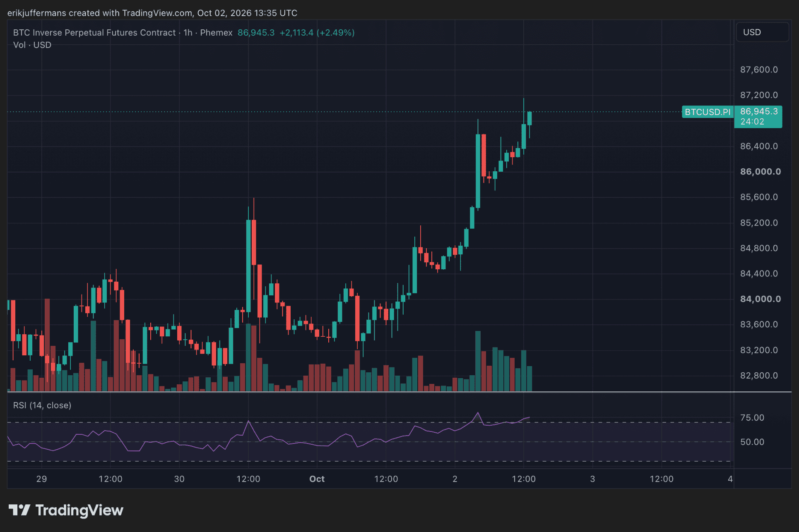Click the RSI (14, close) indicator label
Image resolution: width=799 pixels, height=532 pixels.
(x=42, y=405)
